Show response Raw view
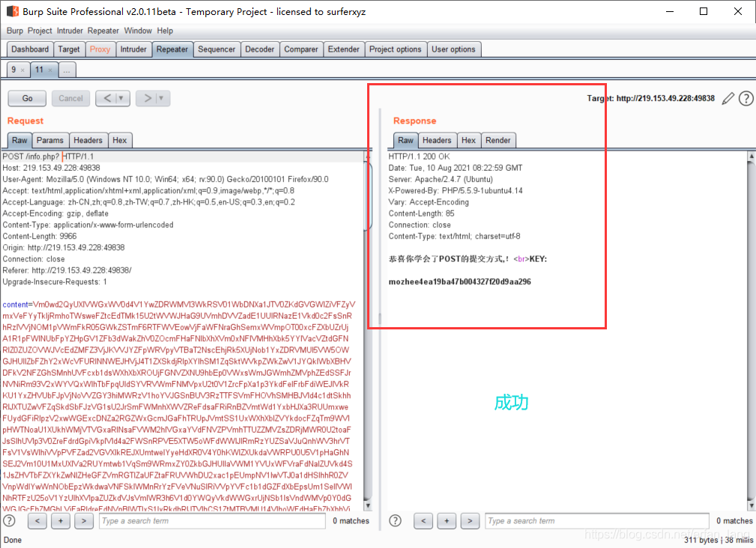The image size is (756, 548). 405,140
